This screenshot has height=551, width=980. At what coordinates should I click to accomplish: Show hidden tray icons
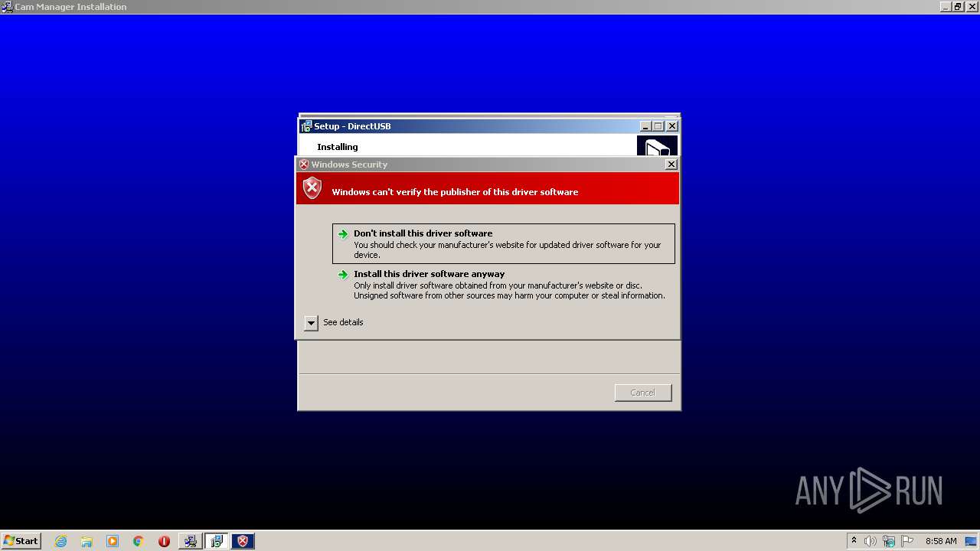click(854, 541)
